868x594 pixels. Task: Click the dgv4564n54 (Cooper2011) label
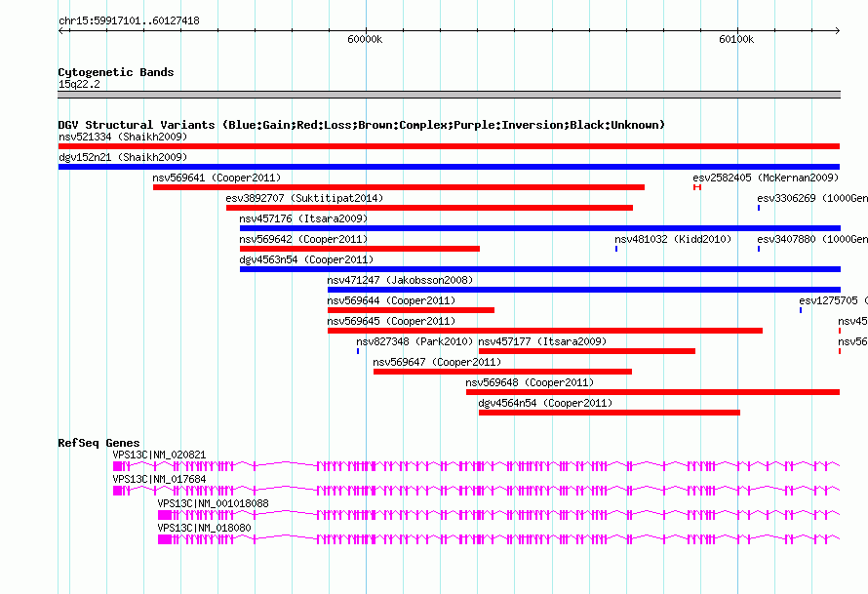[x=546, y=403]
